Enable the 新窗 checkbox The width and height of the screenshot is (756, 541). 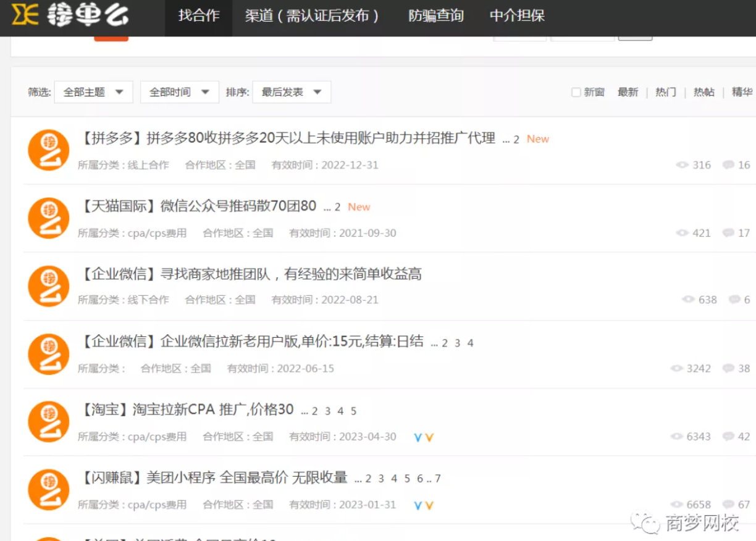point(576,92)
